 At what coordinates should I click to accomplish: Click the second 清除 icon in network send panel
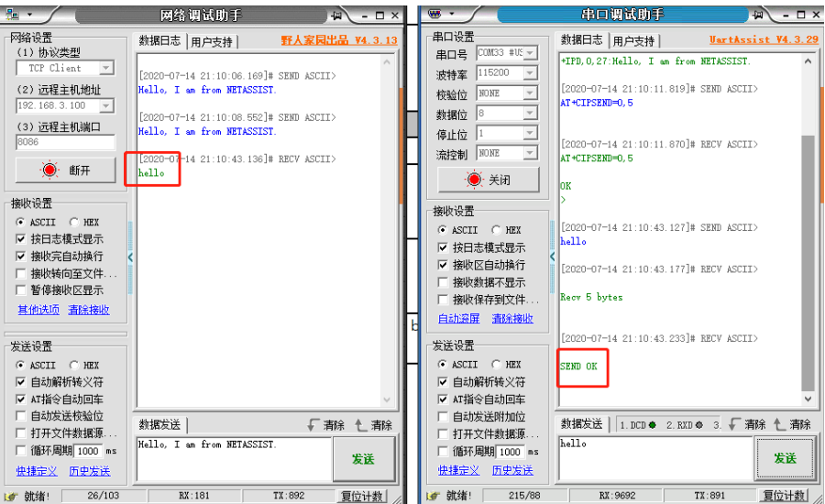point(361,424)
